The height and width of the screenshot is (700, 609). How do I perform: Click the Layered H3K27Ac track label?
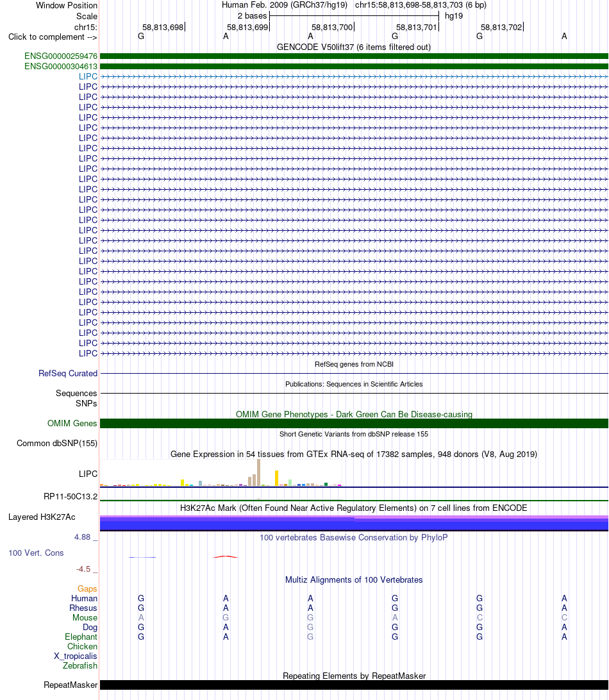[x=42, y=517]
